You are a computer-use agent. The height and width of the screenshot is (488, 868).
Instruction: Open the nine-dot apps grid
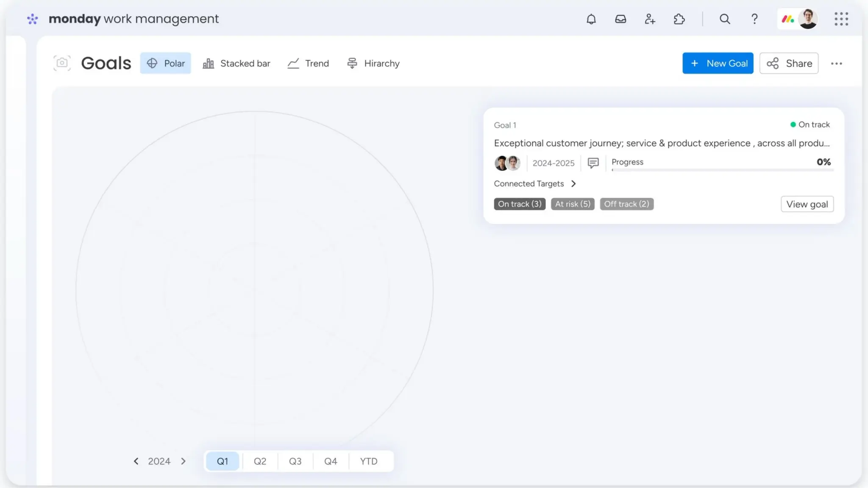click(841, 19)
